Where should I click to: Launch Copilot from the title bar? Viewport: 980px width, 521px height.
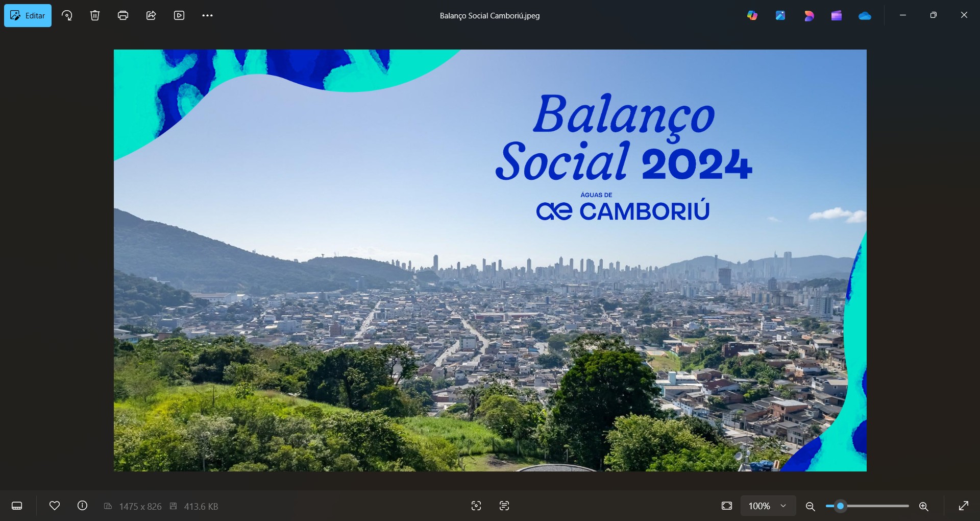[x=752, y=15]
